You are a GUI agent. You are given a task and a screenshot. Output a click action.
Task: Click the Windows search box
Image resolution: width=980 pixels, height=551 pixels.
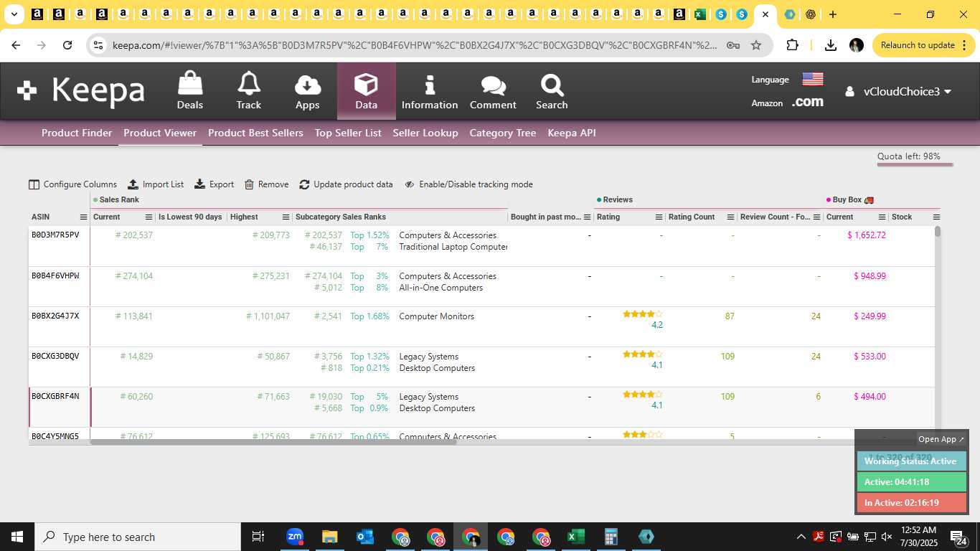(138, 537)
